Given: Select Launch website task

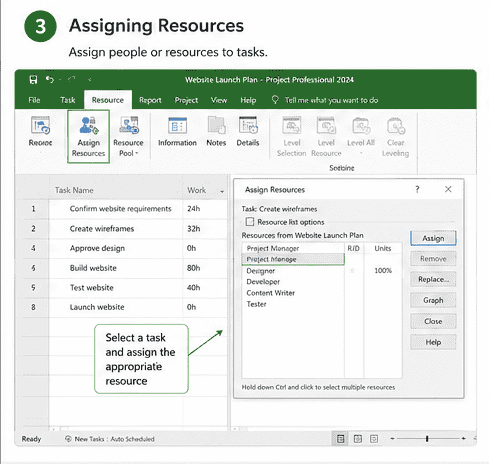Looking at the screenshot, I should tap(97, 307).
